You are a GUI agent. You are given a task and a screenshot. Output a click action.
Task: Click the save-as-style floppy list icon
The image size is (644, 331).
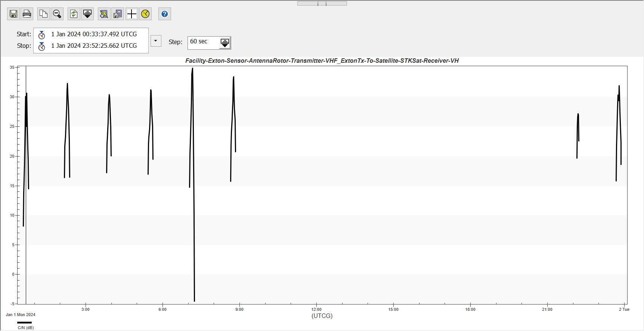pyautogui.click(x=118, y=14)
